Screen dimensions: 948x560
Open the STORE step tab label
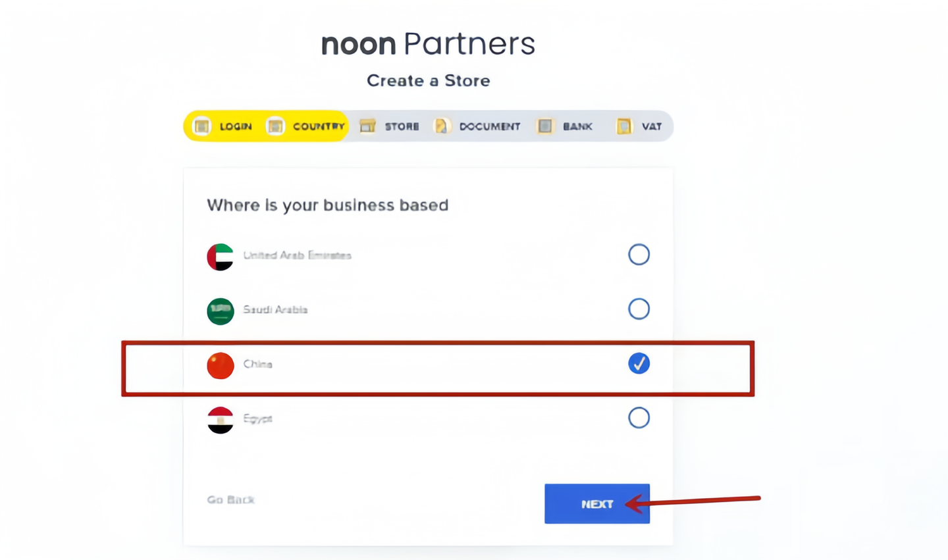click(x=402, y=126)
